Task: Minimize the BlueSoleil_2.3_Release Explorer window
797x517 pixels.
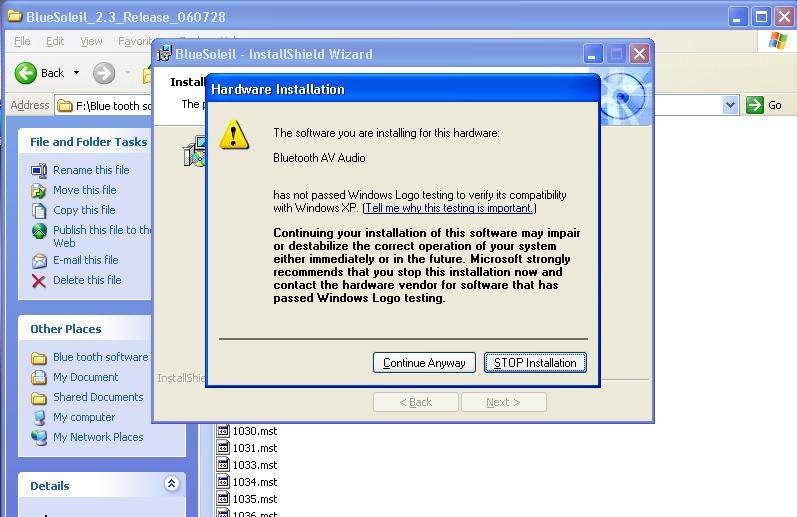Action: pos(738,17)
